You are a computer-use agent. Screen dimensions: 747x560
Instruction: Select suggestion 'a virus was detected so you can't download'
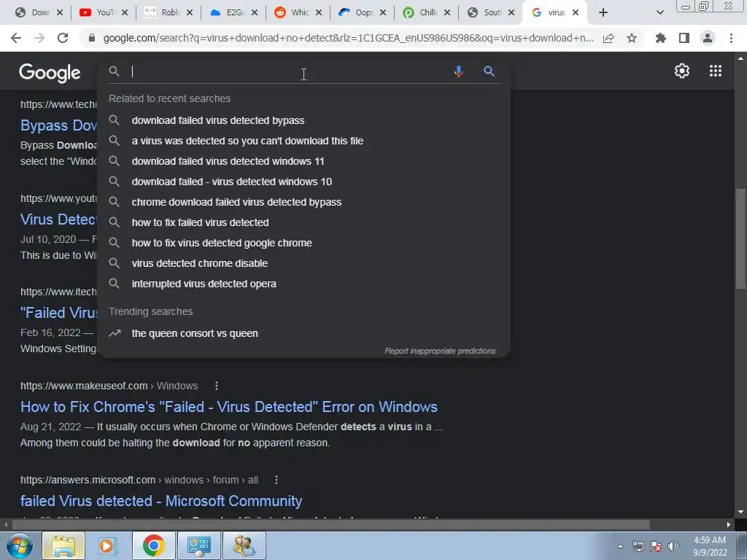303,141
